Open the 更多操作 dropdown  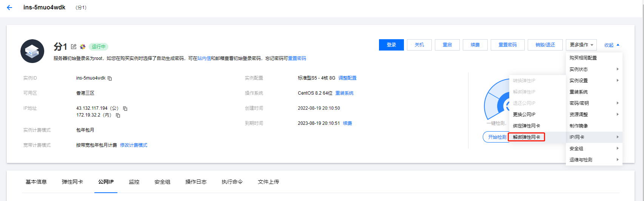tap(581, 45)
